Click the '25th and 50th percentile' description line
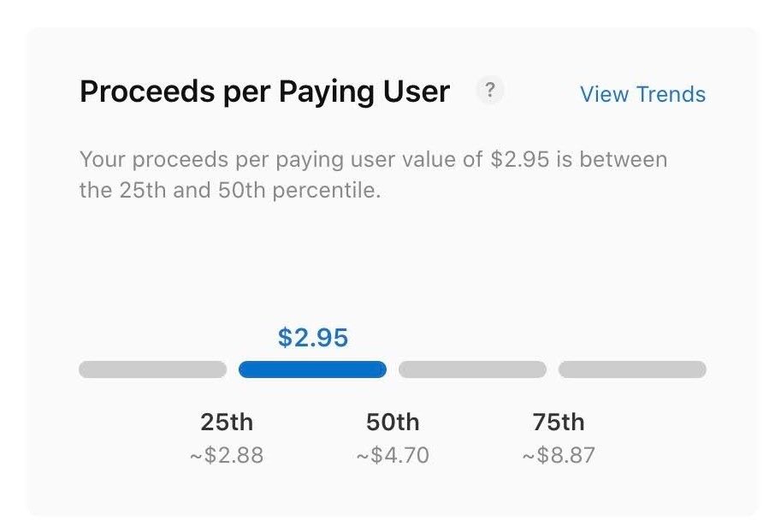 click(x=230, y=190)
